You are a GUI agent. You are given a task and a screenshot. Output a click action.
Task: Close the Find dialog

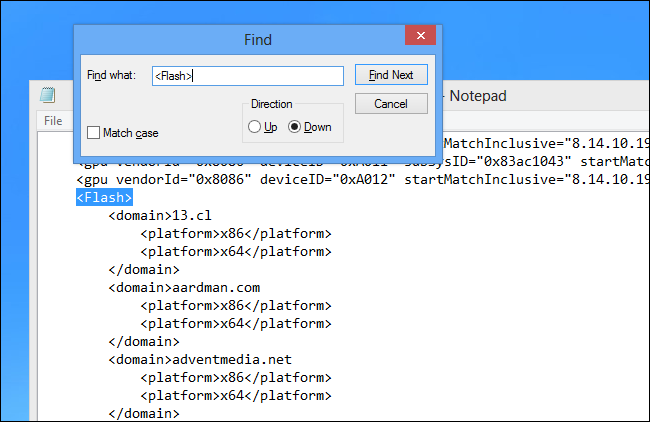click(x=420, y=35)
